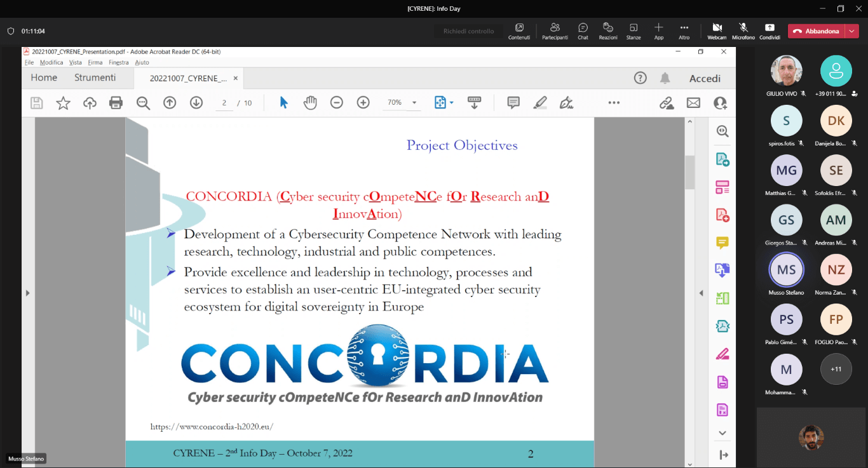Expand the left navigation pane arrow
This screenshot has width=868, height=468.
point(27,293)
